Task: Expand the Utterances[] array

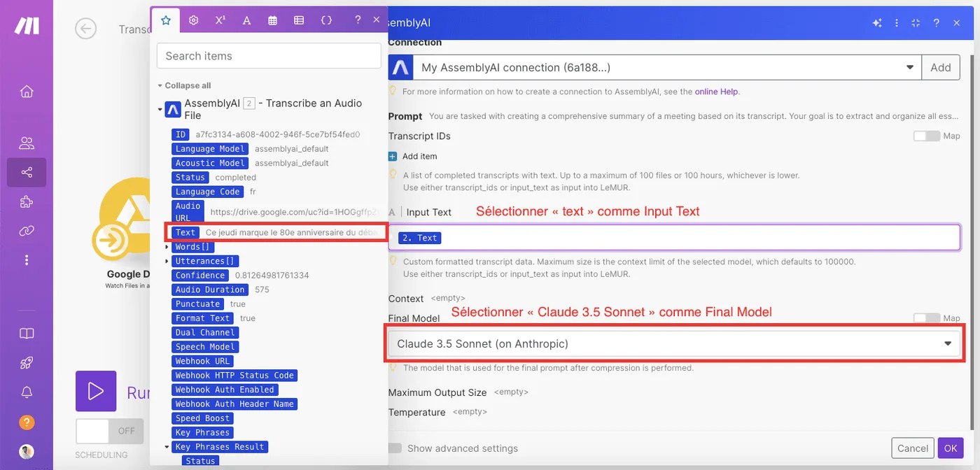Action: pyautogui.click(x=167, y=261)
